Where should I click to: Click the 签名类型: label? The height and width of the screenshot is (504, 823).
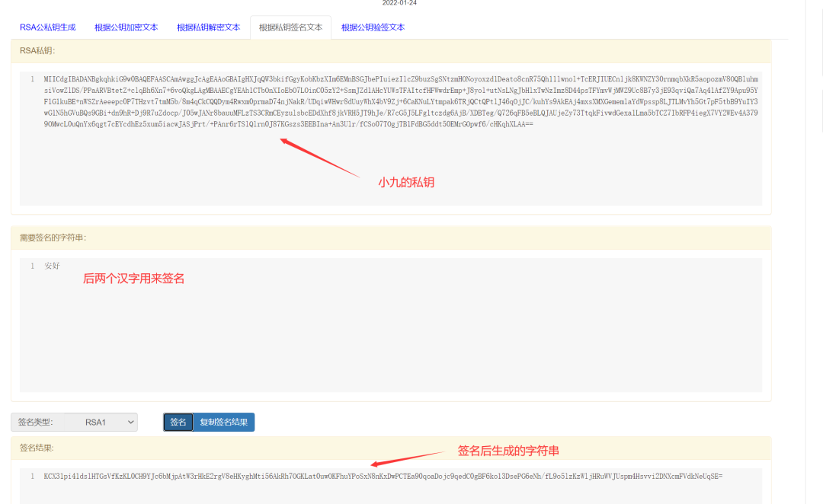pyautogui.click(x=35, y=423)
